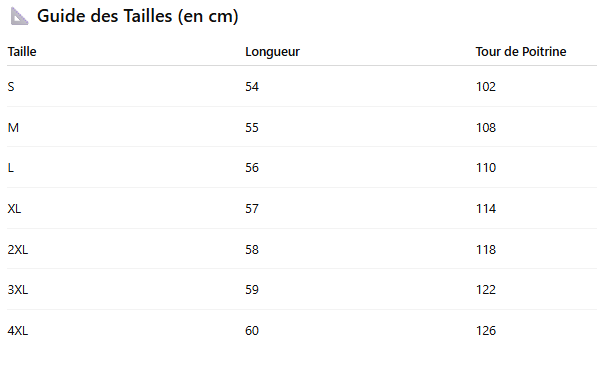
Task: Click the length value 54
Action: 252,87
